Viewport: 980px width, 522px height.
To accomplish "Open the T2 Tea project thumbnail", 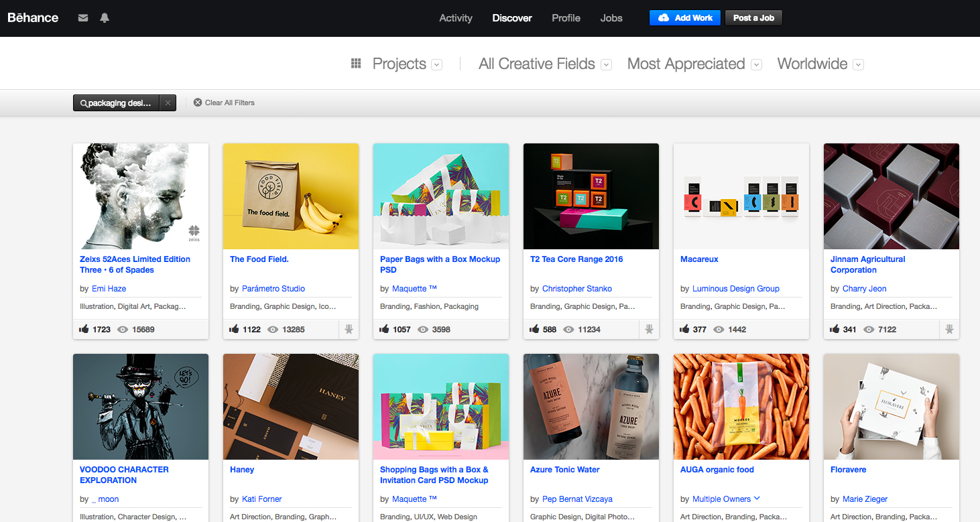I will click(591, 196).
